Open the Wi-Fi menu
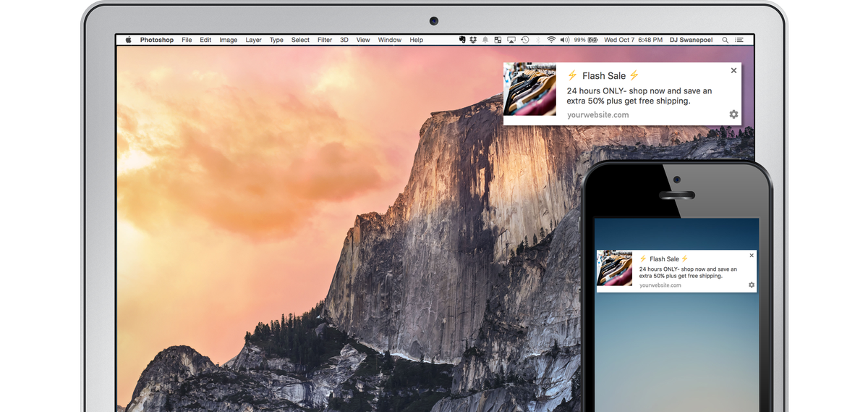The width and height of the screenshot is (868, 412). (x=551, y=40)
